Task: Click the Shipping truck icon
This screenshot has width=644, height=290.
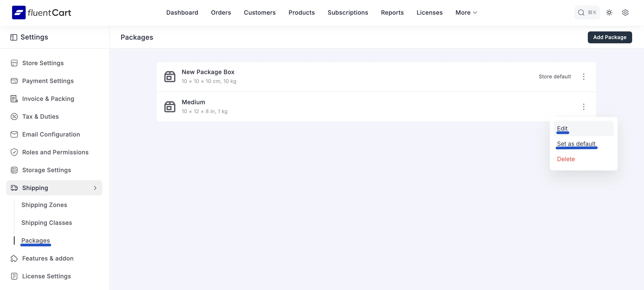Action: pos(14,188)
